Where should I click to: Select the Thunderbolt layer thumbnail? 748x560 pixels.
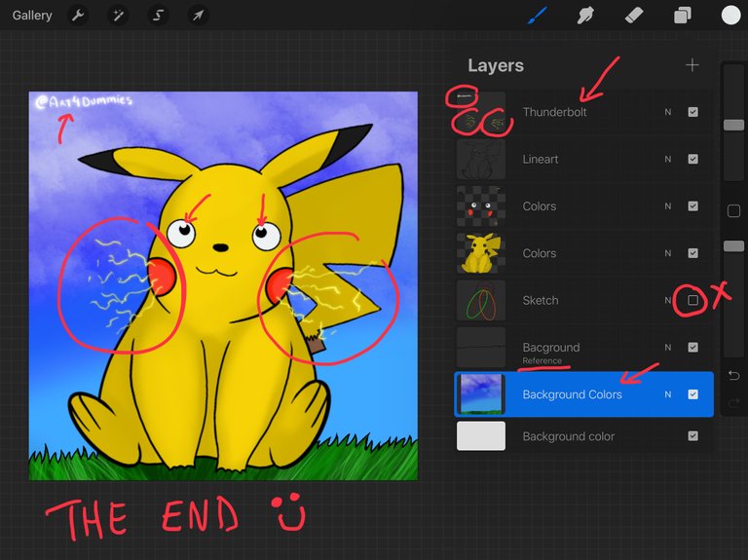click(481, 112)
